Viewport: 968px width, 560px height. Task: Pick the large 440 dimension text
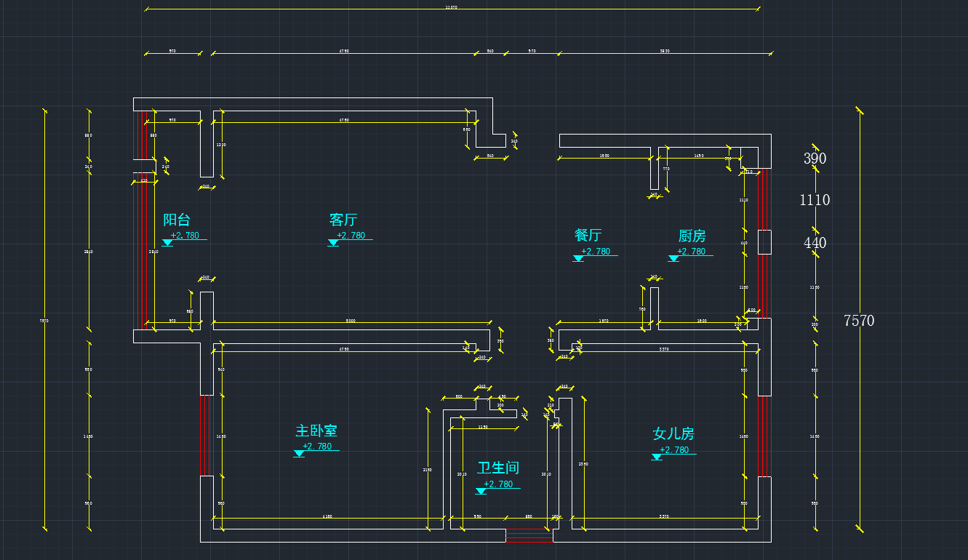coord(815,243)
